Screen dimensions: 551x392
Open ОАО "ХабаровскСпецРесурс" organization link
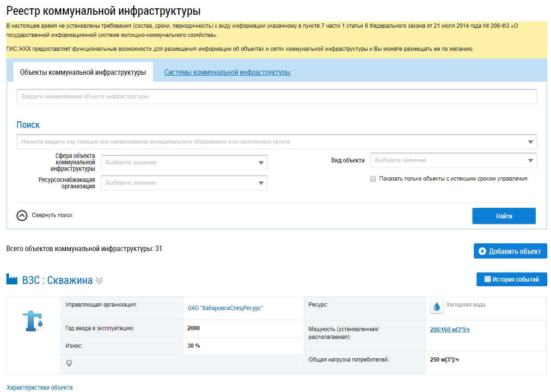click(x=225, y=308)
